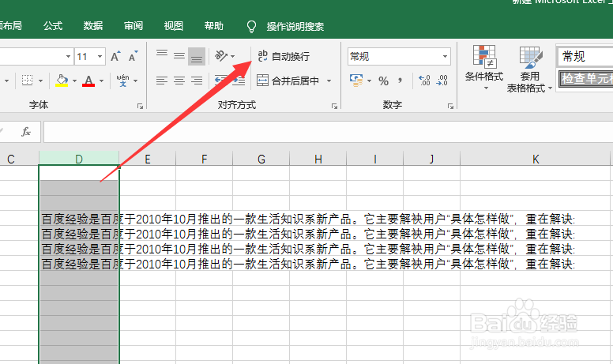Click the 合并后居中 merge and center button
The width and height of the screenshot is (613, 364).
coord(288,81)
